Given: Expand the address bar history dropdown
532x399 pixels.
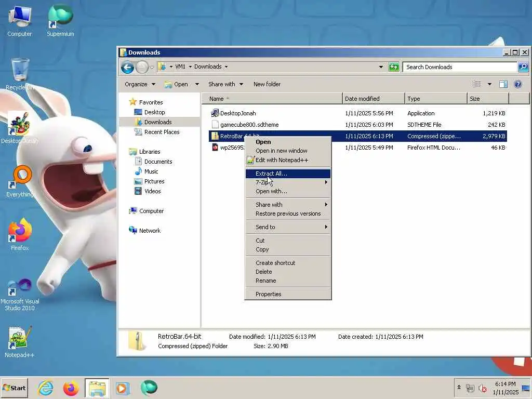Looking at the screenshot, I should (x=381, y=67).
